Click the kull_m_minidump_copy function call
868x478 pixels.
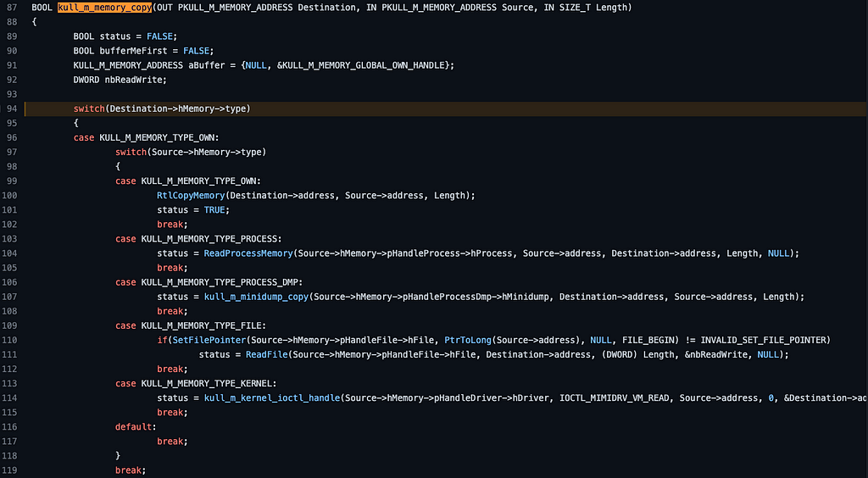tap(256, 297)
